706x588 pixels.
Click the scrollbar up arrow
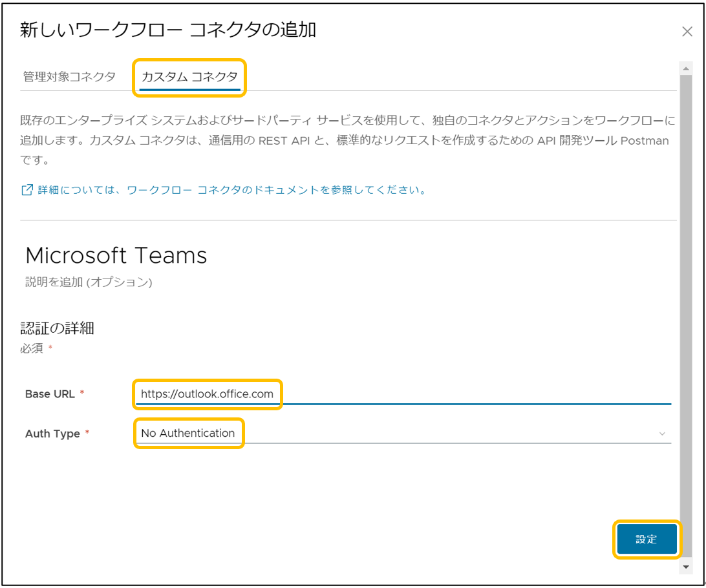point(686,68)
